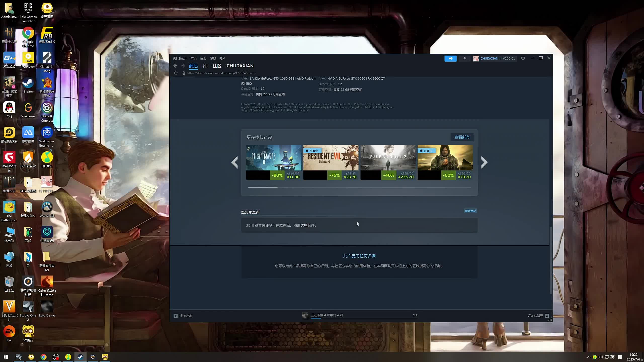644x362 pixels.
Task: Switch to the 库 tab
Action: coord(205,66)
